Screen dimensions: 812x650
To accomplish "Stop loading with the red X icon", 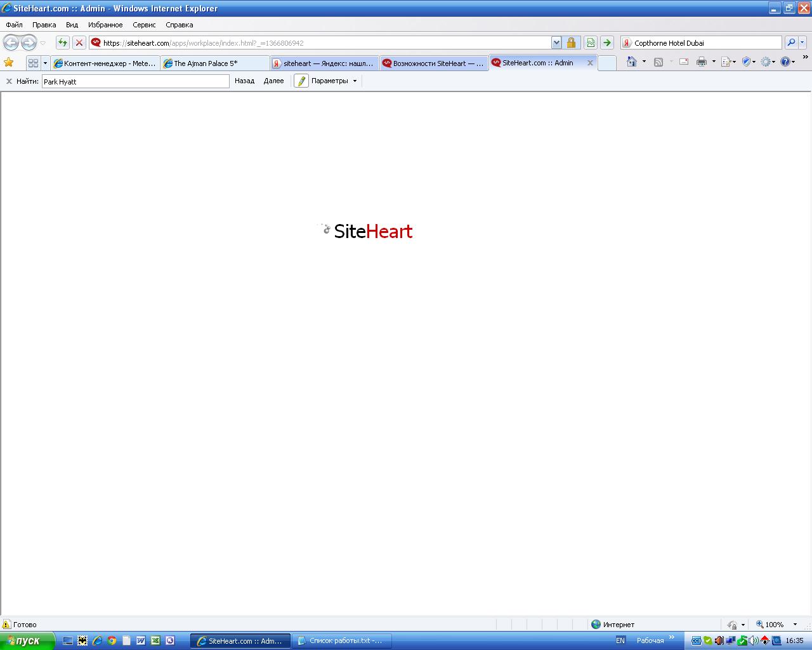I will (x=79, y=43).
